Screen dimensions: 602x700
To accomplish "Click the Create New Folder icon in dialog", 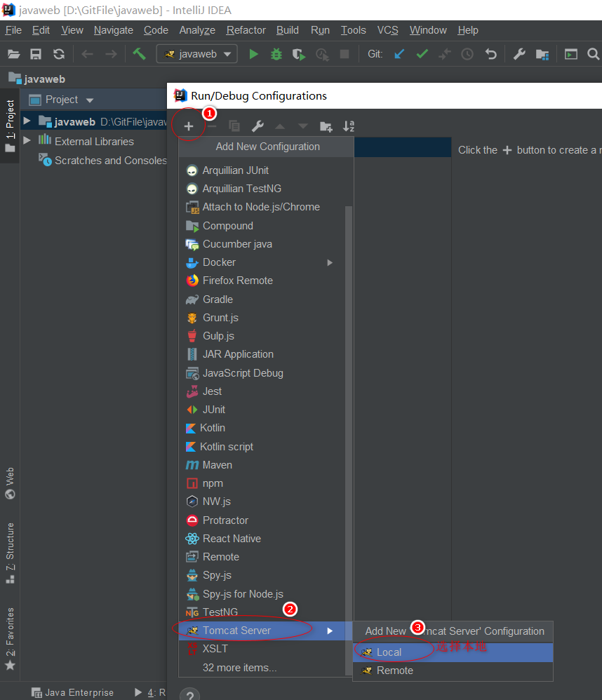I will coord(326,127).
